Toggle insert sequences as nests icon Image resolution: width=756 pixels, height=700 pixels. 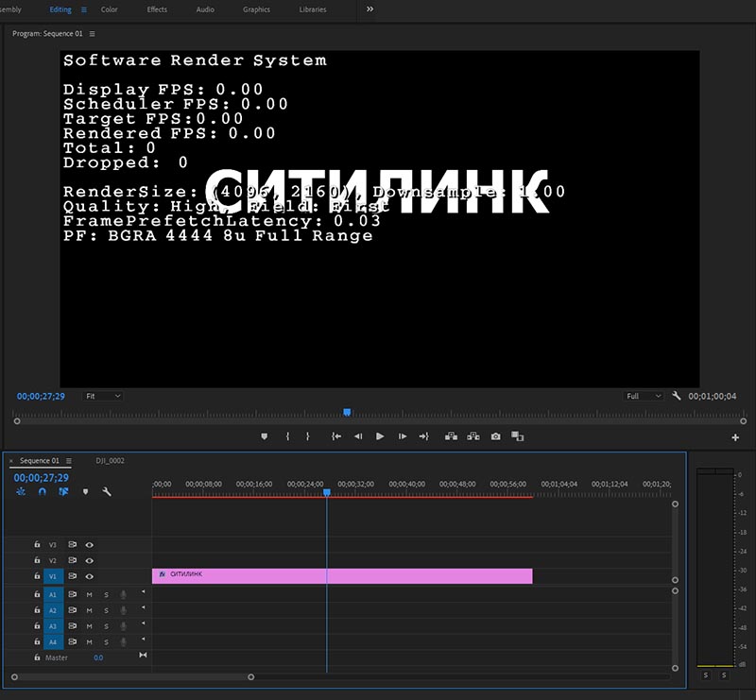pyautogui.click(x=21, y=492)
